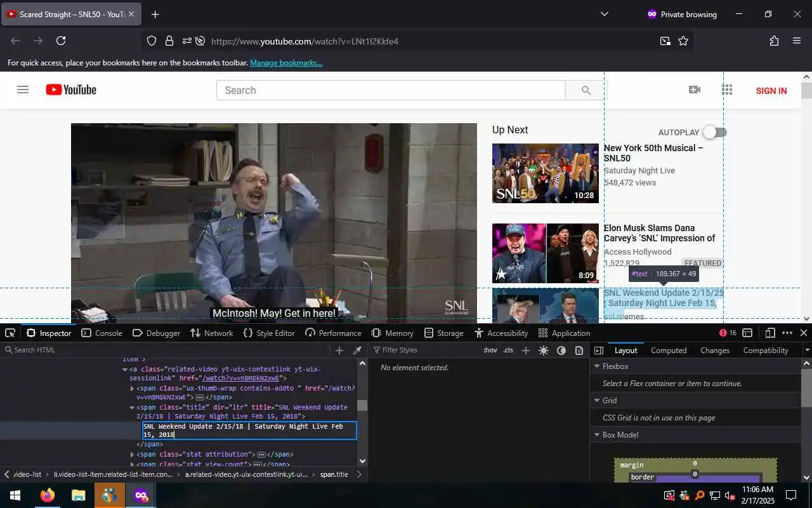The image size is (812, 508).
Task: Open Elon Musk Slams Dana Carvey video
Action: pos(659,233)
